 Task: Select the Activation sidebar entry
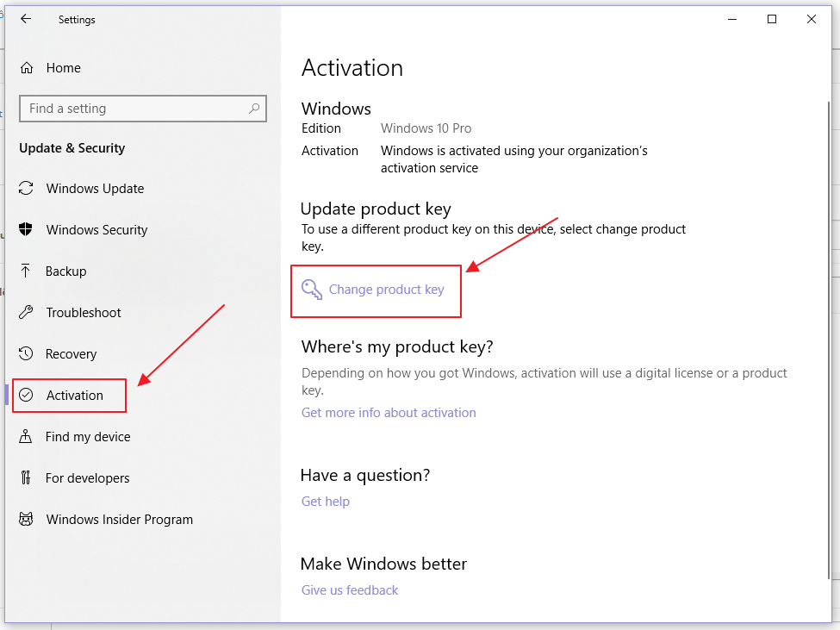point(74,395)
